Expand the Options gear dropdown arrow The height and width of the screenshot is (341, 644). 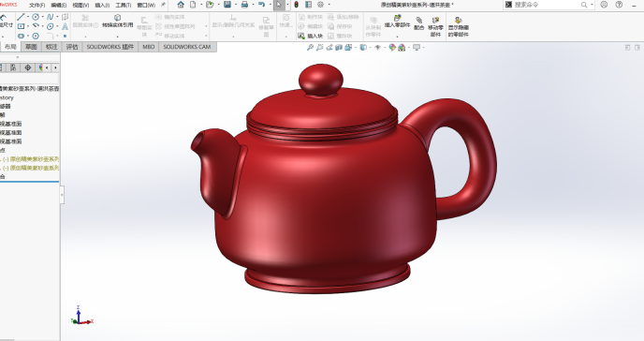(x=329, y=5)
